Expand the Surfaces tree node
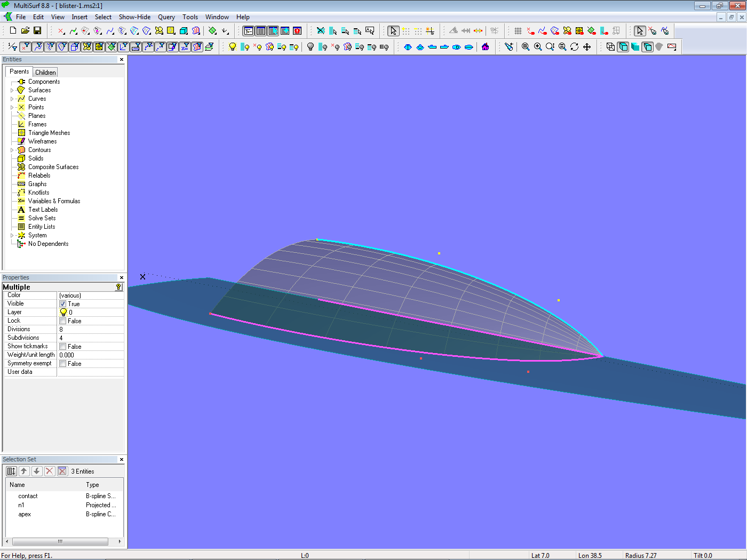 12,91
